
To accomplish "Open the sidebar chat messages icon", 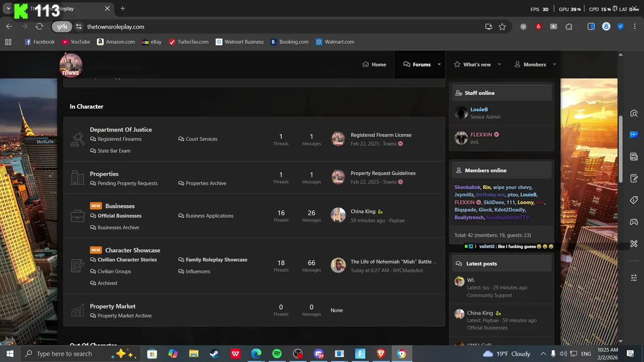I will pos(634,135).
